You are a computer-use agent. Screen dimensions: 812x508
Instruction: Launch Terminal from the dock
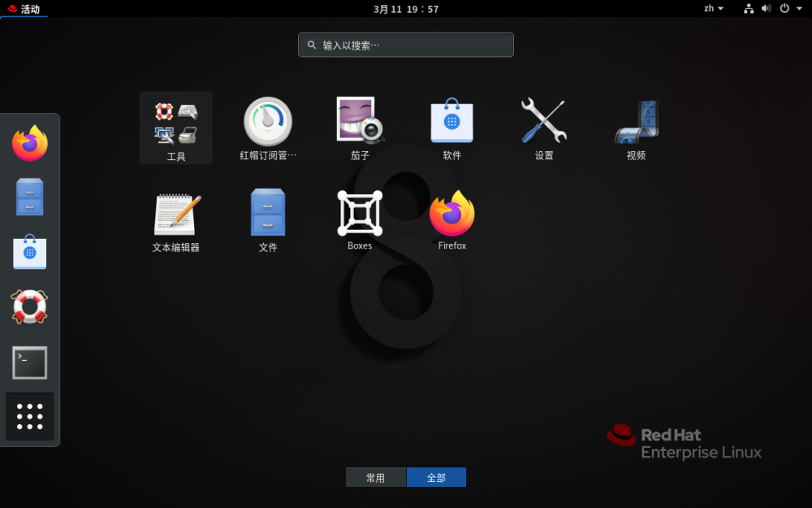point(29,363)
